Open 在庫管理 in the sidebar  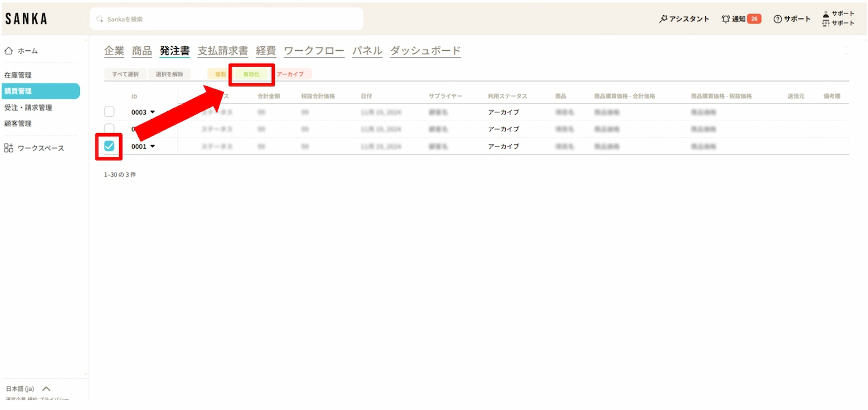18,75
